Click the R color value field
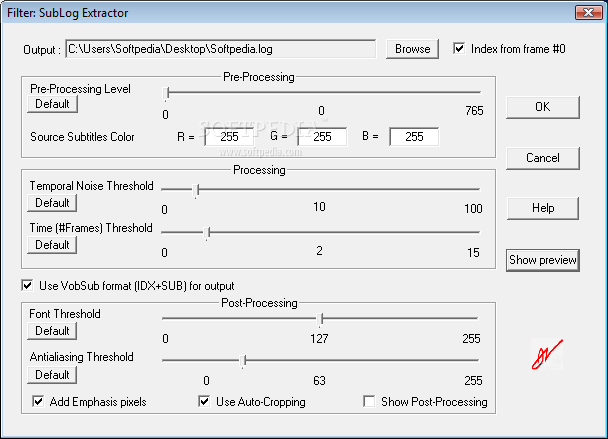 [229, 137]
